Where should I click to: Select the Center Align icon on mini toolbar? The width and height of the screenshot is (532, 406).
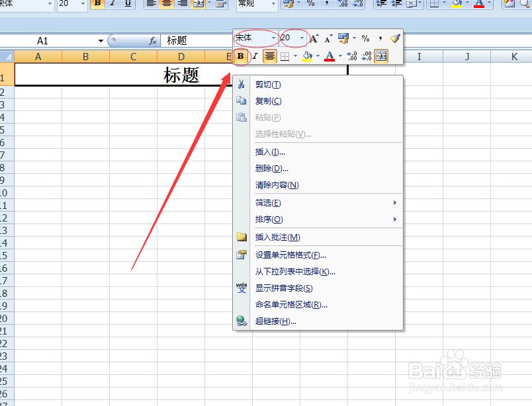point(269,56)
